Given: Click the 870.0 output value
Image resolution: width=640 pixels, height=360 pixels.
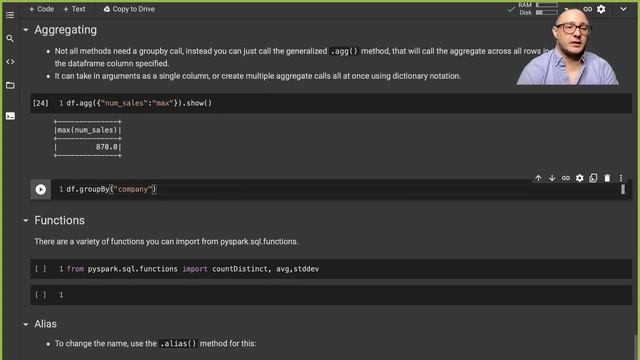Looking at the screenshot, I should click(x=107, y=147).
